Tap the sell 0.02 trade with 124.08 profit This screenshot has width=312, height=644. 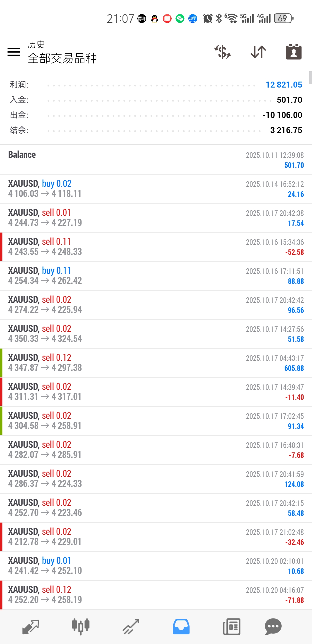pos(156,479)
